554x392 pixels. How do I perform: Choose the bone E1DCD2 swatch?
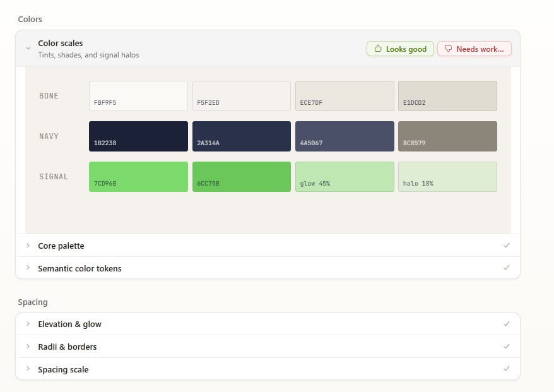coord(447,96)
